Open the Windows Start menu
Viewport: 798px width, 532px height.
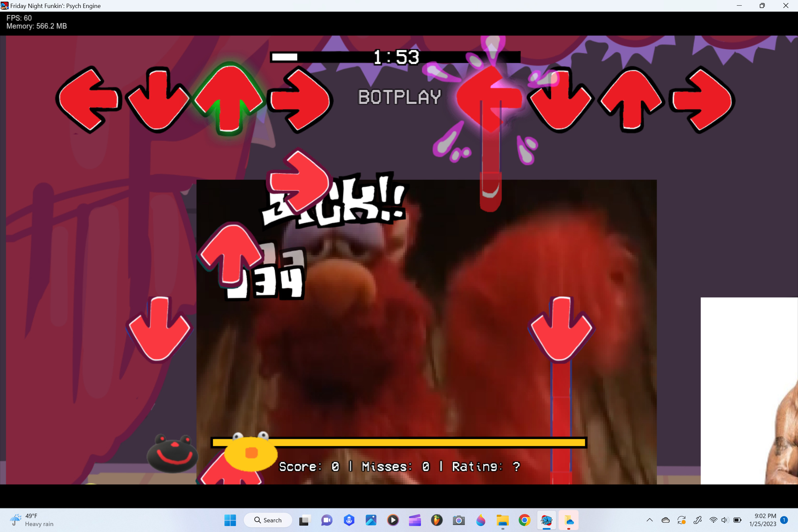point(230,520)
